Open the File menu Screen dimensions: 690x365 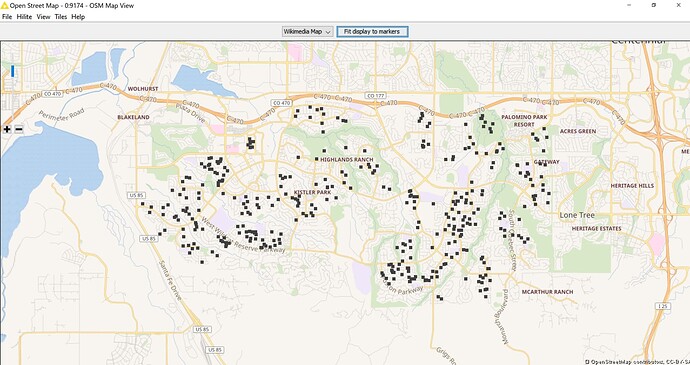tap(7, 17)
